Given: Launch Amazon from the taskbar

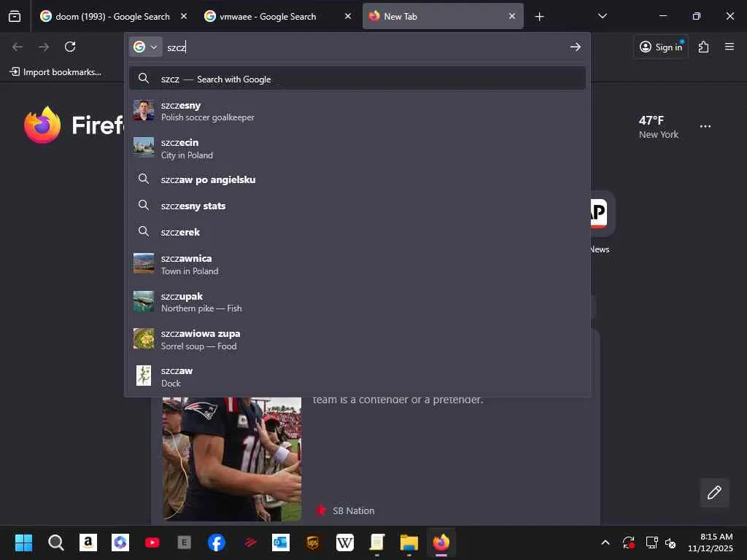Looking at the screenshot, I should 88,542.
